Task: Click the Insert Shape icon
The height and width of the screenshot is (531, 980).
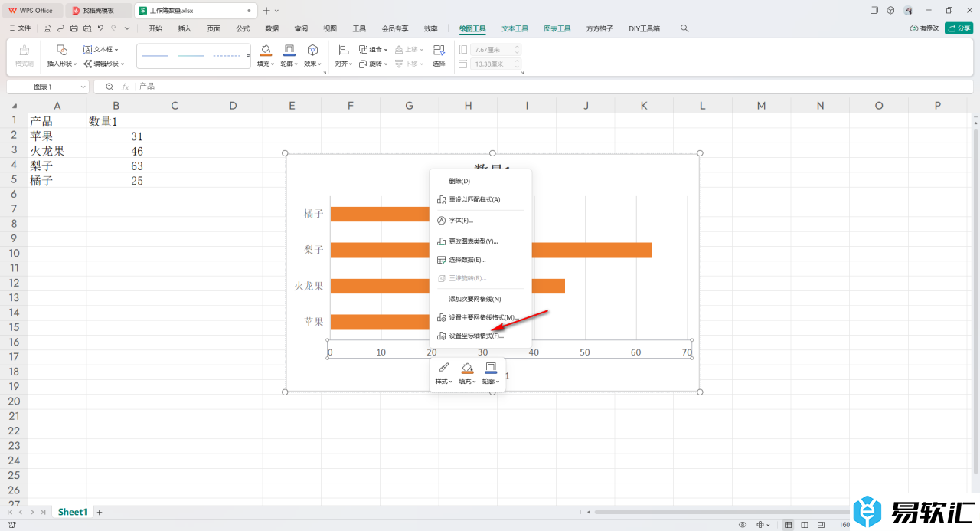Action: click(x=62, y=49)
